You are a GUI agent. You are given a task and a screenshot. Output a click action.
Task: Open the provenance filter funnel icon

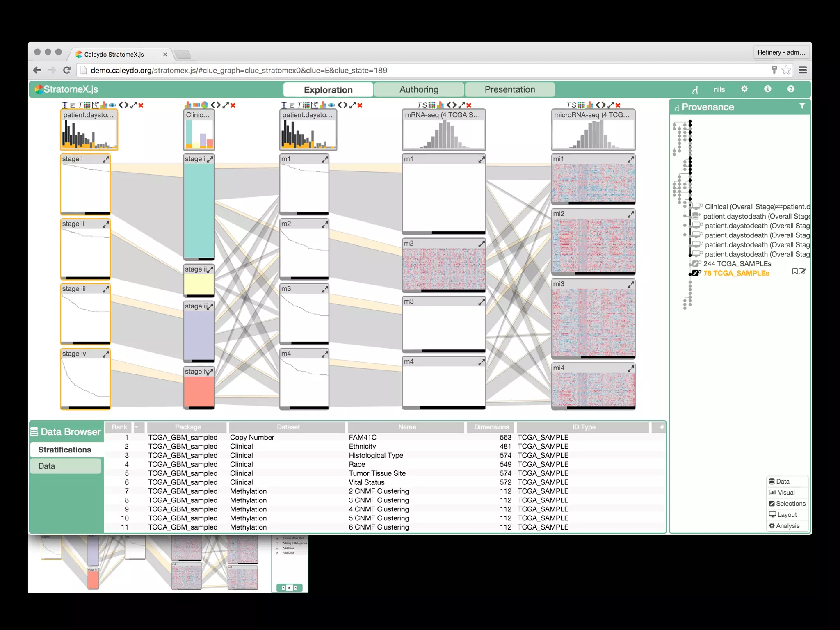[x=802, y=106]
